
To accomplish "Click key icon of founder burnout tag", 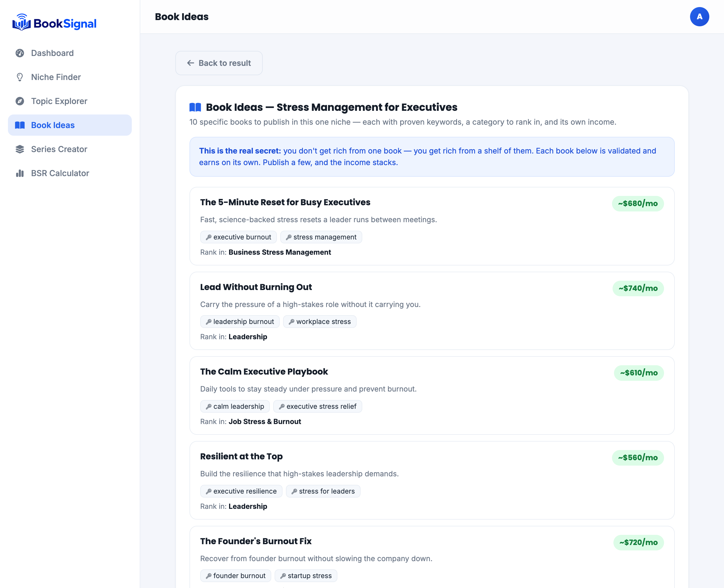I will click(209, 576).
